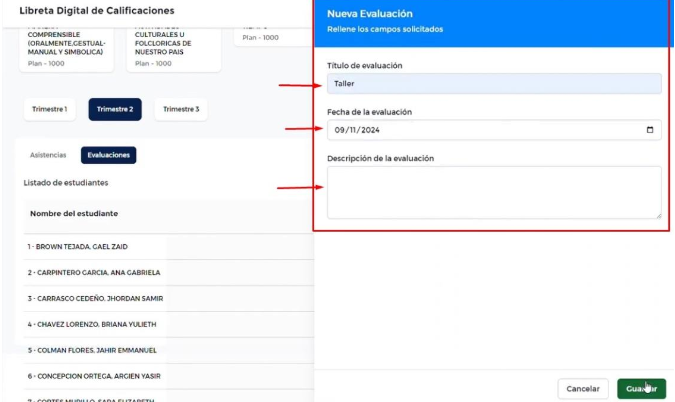Select student CARRASCO CEDEÑO, JHORDAN SAMIR
Image resolution: width=675 pixels, height=402 pixels.
[95, 298]
